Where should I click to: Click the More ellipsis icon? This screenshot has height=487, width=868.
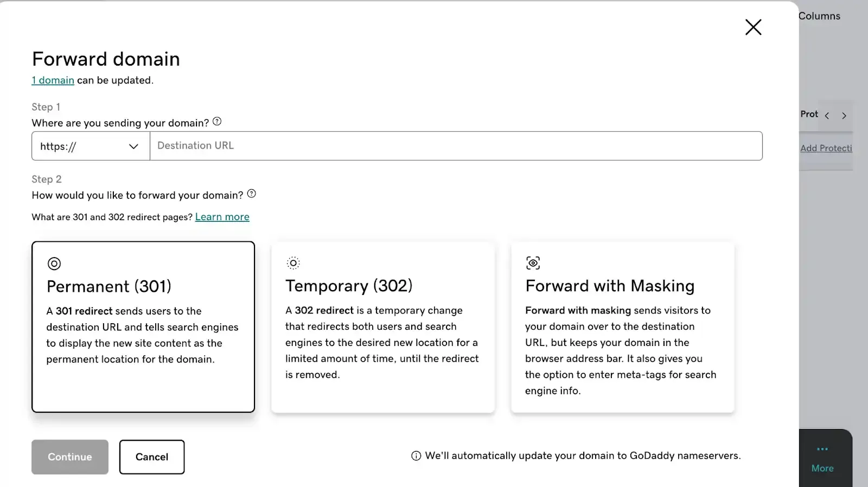coord(821,448)
